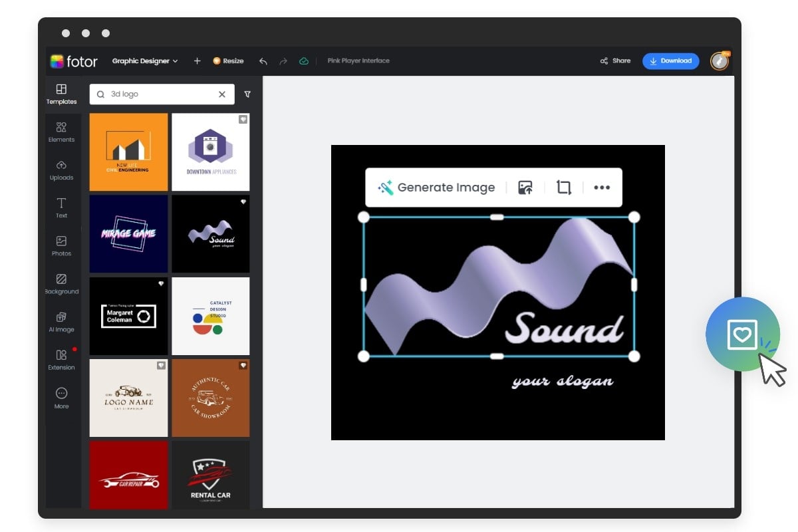Toggle the favorite heart on the Sound template
Screen dimensions: 798x532
click(x=243, y=201)
